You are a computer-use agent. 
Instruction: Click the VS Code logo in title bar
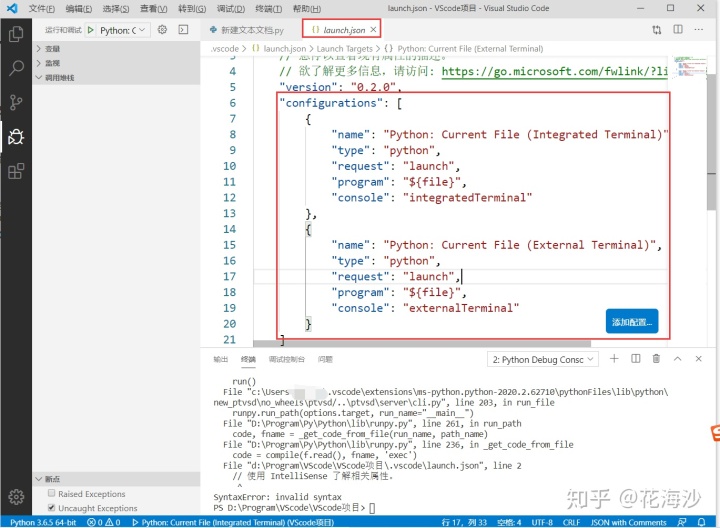click(12, 8)
